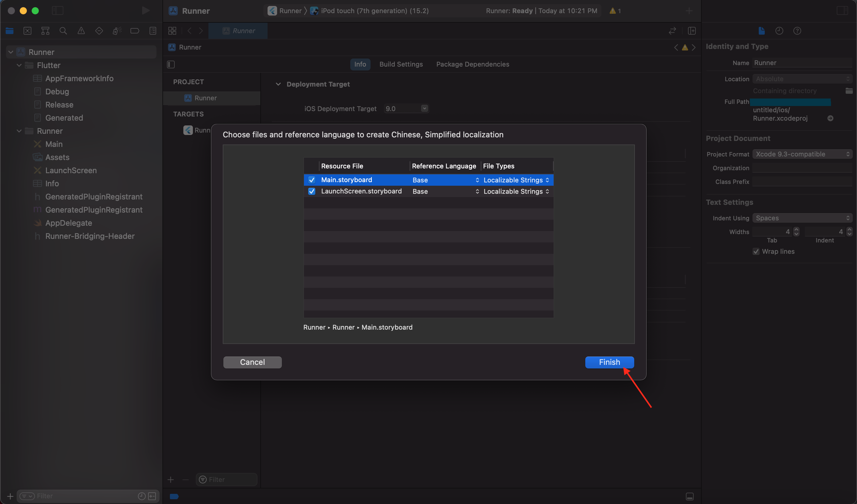The width and height of the screenshot is (857, 504).
Task: Add a file with navigator plus button
Action: tap(10, 496)
